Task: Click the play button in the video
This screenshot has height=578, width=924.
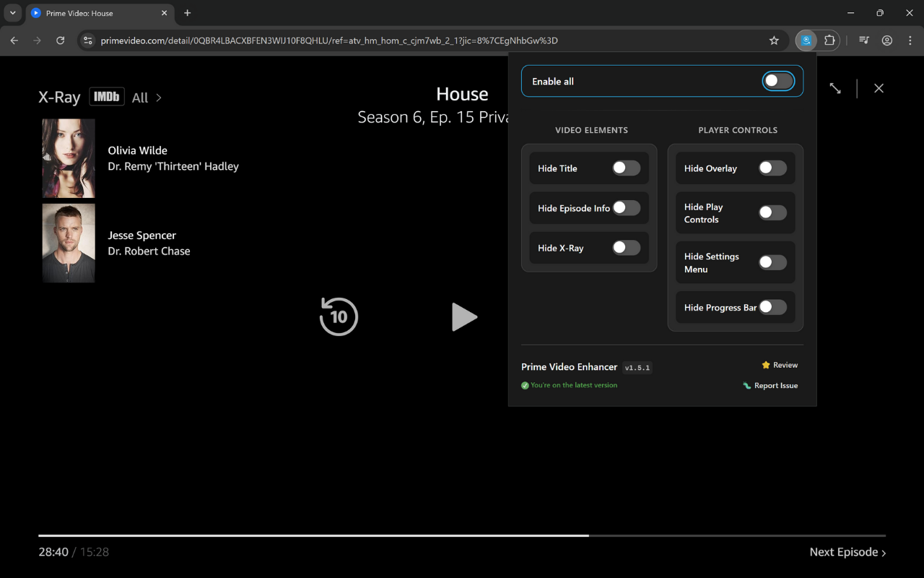Action: tap(464, 316)
